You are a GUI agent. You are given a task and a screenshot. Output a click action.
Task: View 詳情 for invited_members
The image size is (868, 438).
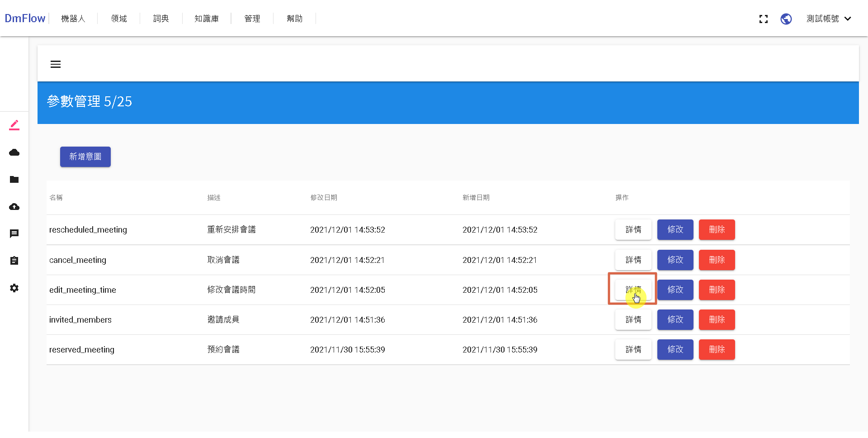pyautogui.click(x=633, y=320)
